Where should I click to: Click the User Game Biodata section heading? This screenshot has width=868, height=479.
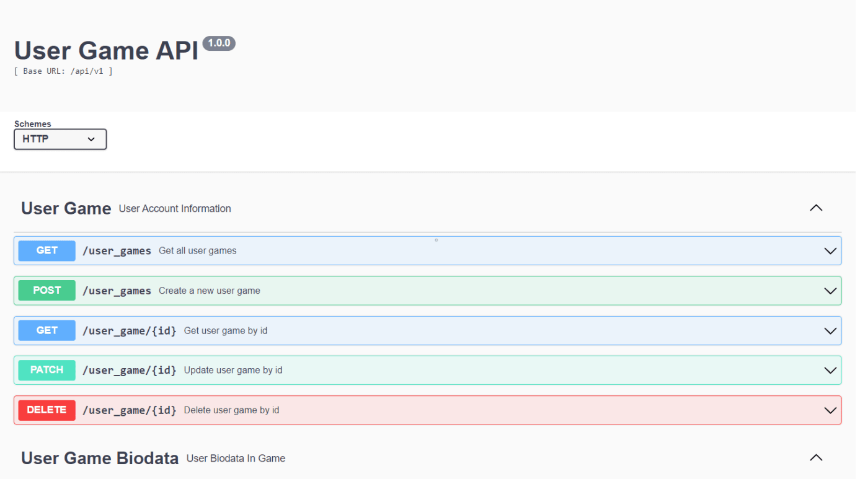100,458
